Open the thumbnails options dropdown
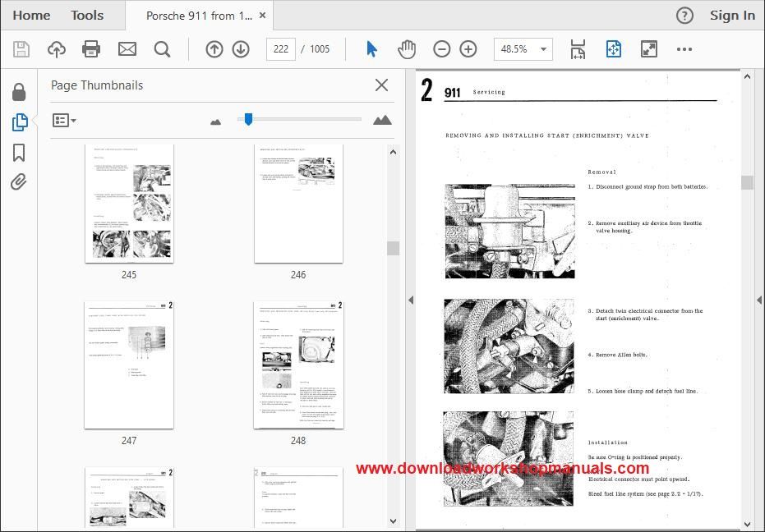Screen dimensions: 765x532 click(x=64, y=120)
